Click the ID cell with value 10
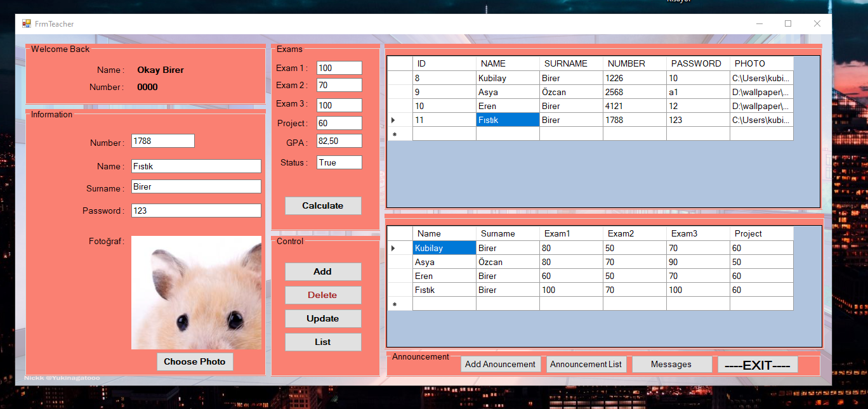Viewport: 868px width, 409px height. point(444,106)
